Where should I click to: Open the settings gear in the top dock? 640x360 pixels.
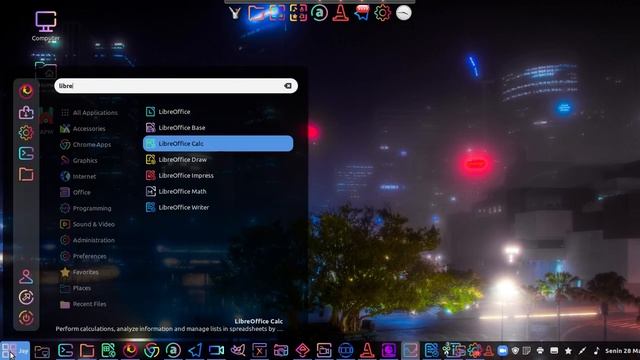[x=382, y=13]
